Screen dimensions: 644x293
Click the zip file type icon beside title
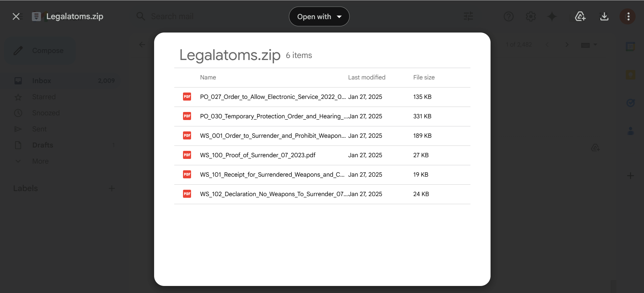(36, 16)
